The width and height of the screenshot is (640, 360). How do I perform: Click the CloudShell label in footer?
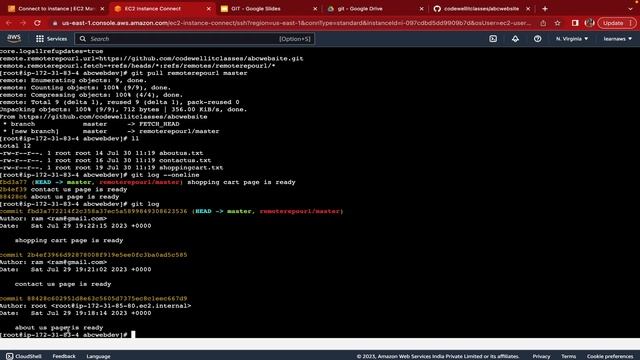pos(28,356)
